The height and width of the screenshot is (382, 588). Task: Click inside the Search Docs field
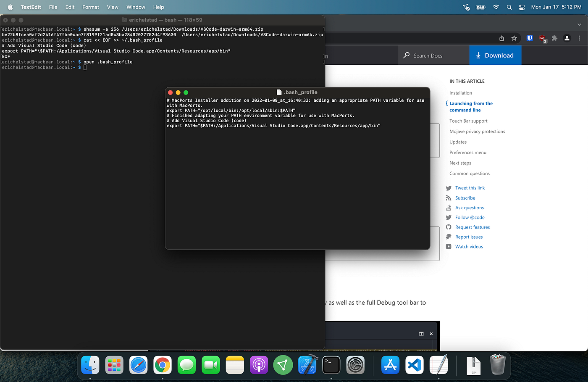coord(433,55)
